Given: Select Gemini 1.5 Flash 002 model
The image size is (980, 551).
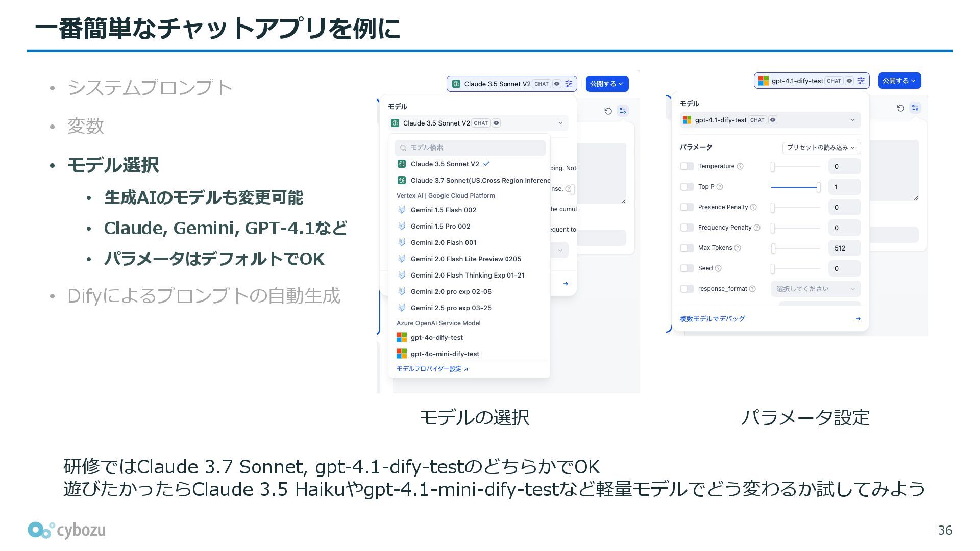Looking at the screenshot, I should tap(469, 210).
